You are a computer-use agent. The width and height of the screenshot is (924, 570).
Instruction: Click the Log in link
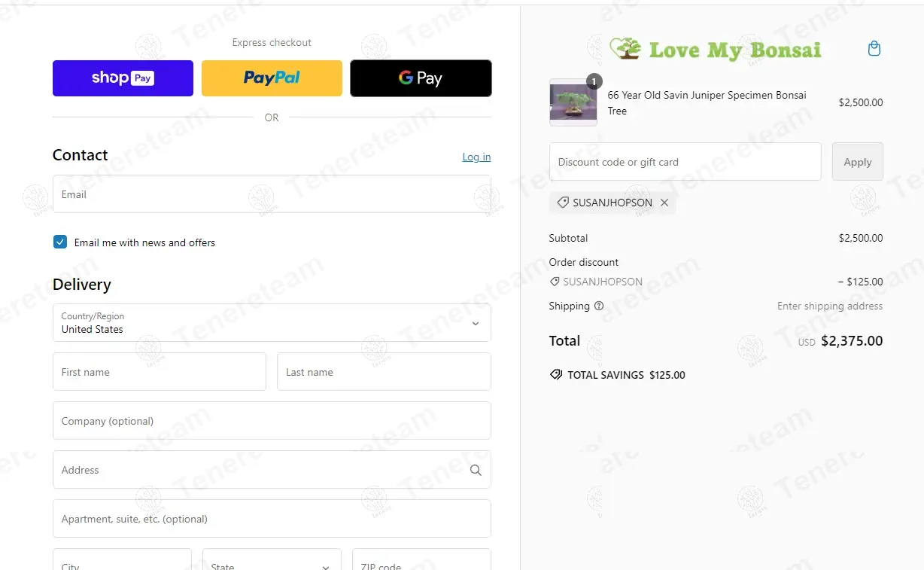pyautogui.click(x=476, y=157)
